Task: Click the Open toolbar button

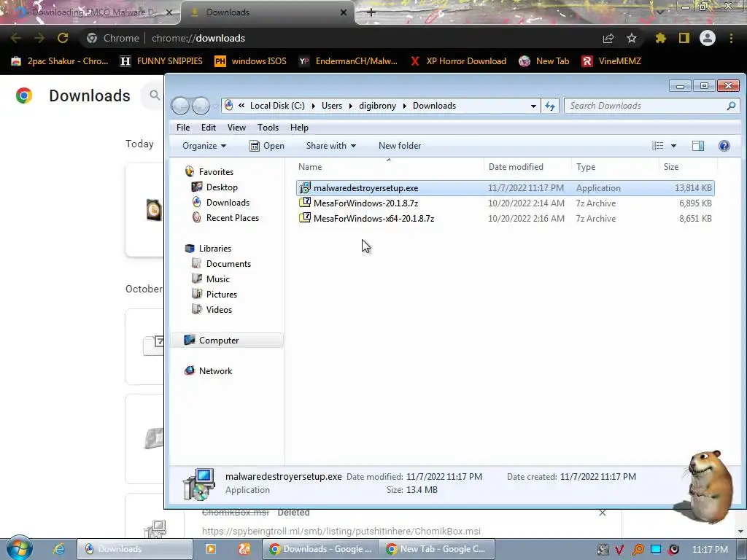Action: (267, 146)
